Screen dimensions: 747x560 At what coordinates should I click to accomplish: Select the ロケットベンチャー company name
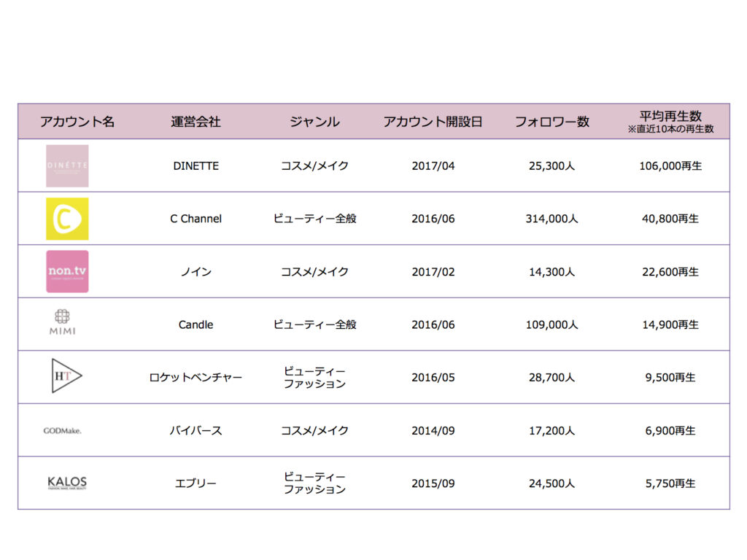[x=196, y=378]
